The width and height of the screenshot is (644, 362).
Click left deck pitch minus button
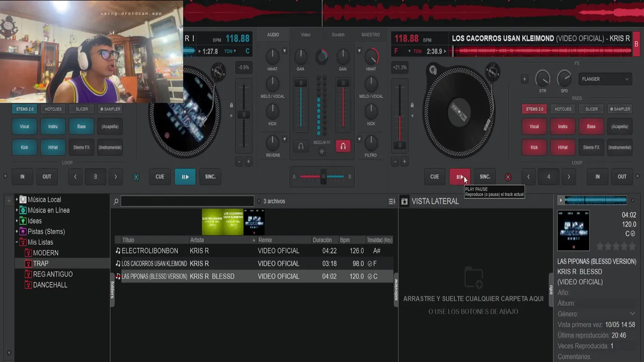239,161
